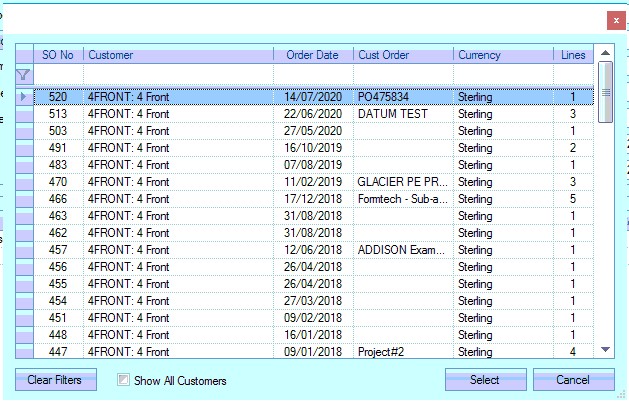
Task: Cancel the order selection dialog
Action: click(x=573, y=380)
